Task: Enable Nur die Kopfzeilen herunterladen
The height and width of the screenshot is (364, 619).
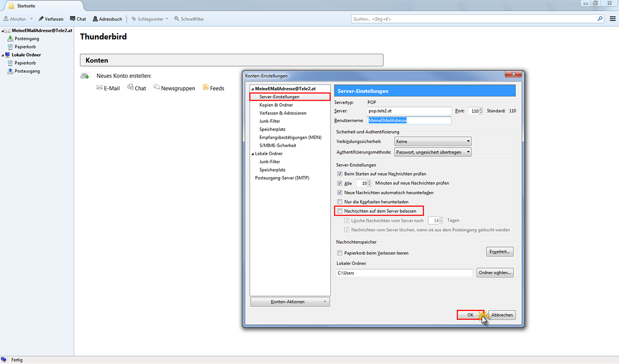Action: (x=339, y=202)
